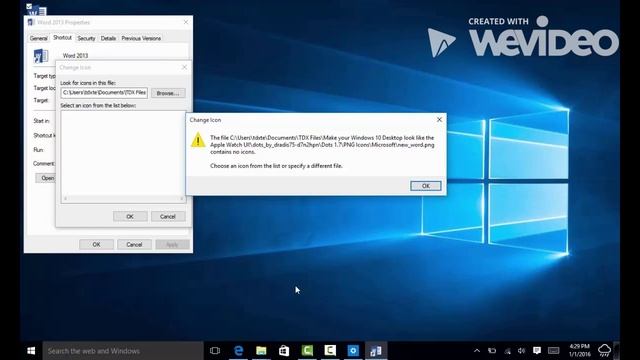Click Cancel in Word 2013 Properties window
640x360 pixels.
tap(134, 244)
